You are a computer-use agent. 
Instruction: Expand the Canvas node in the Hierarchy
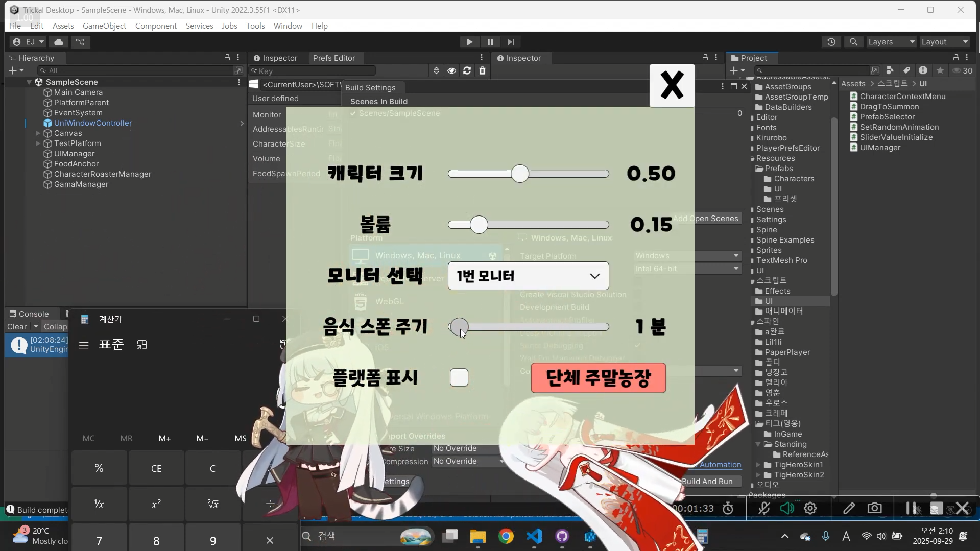(x=38, y=133)
